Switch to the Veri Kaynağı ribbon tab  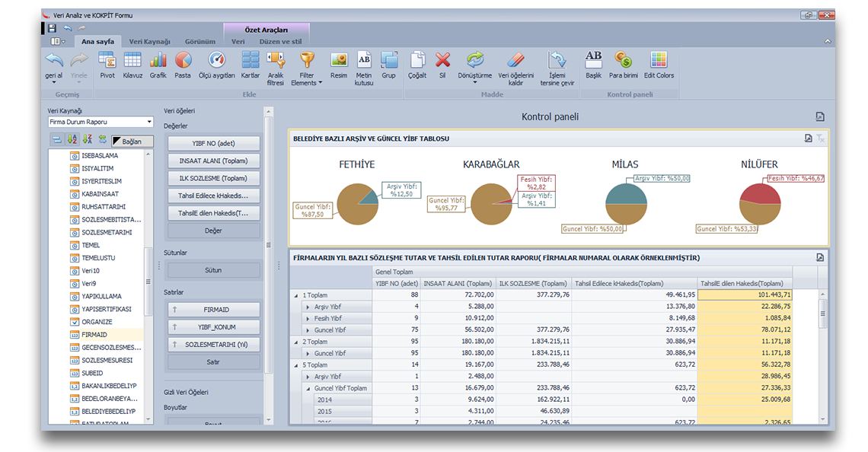[149, 41]
